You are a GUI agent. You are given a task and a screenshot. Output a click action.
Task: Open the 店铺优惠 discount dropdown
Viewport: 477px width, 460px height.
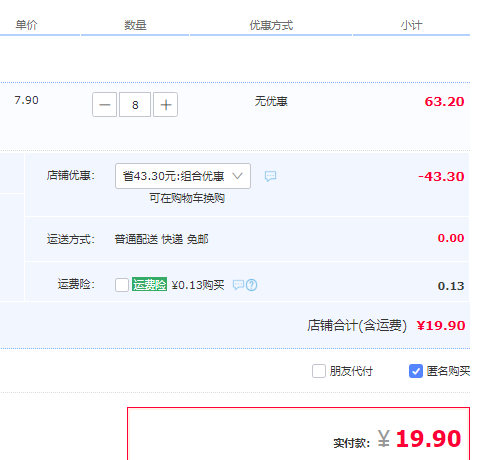tap(183, 176)
